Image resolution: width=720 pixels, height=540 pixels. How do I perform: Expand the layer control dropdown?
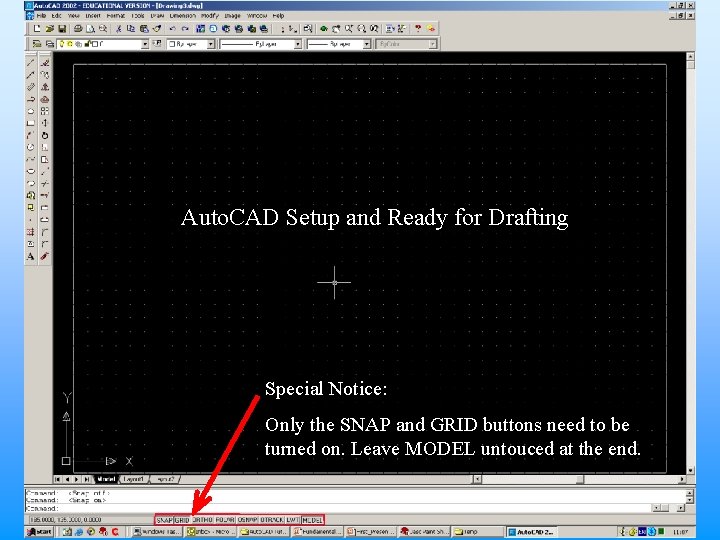pos(145,44)
